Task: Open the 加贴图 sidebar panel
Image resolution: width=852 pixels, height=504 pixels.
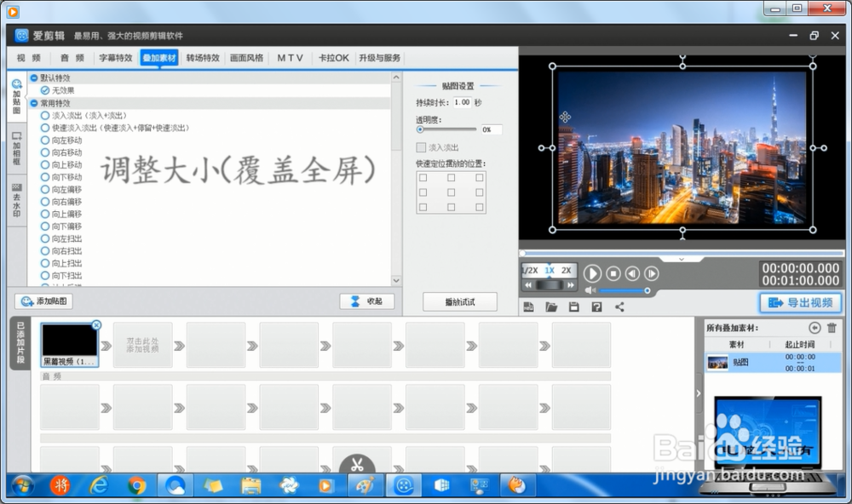Action: point(17,97)
